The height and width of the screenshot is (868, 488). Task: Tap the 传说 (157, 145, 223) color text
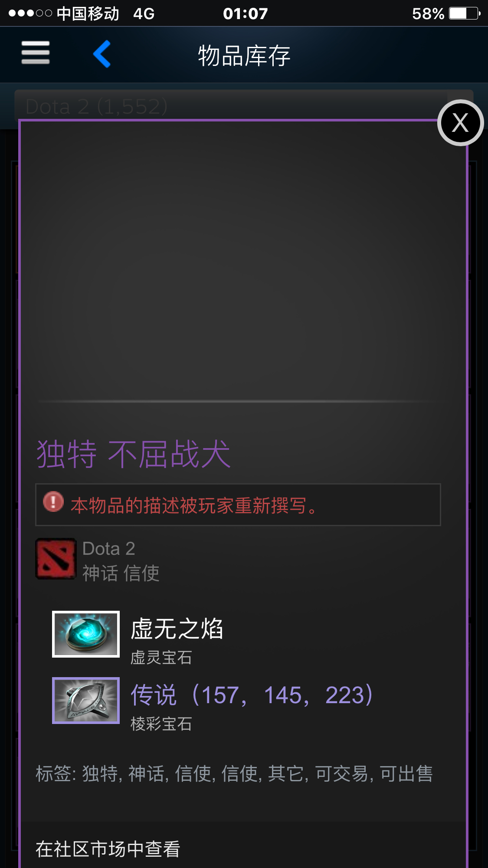[x=252, y=695]
